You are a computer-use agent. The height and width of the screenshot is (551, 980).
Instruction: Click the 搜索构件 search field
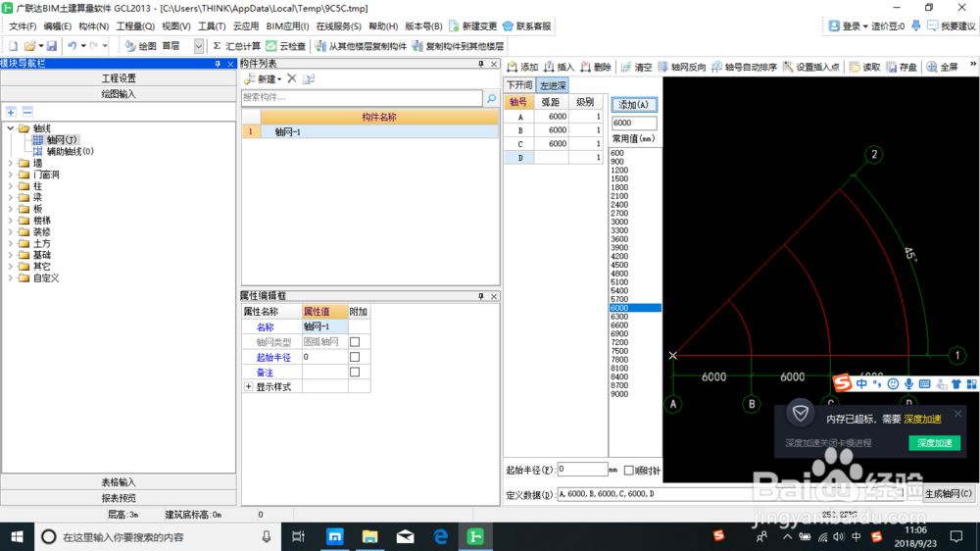(x=362, y=98)
